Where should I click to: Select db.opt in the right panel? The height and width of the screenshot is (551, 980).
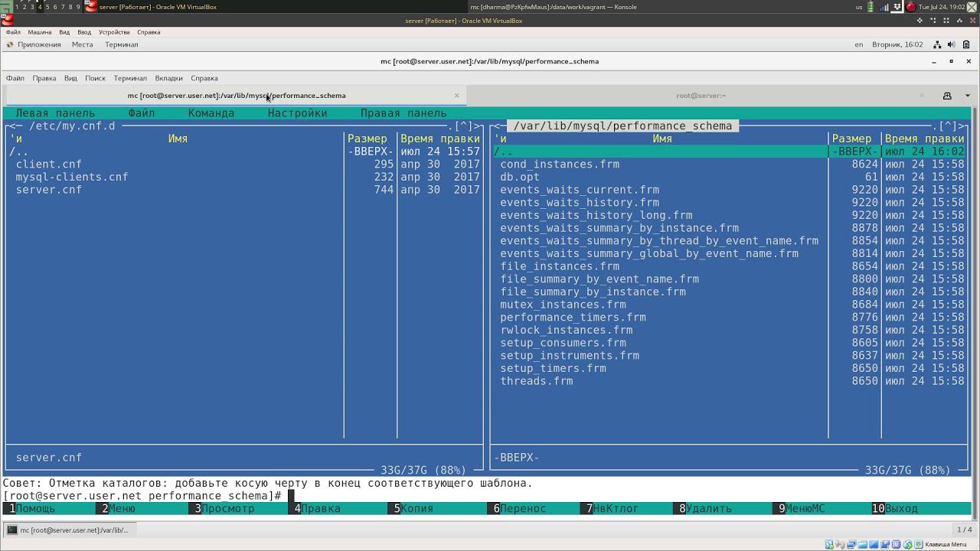pos(520,177)
